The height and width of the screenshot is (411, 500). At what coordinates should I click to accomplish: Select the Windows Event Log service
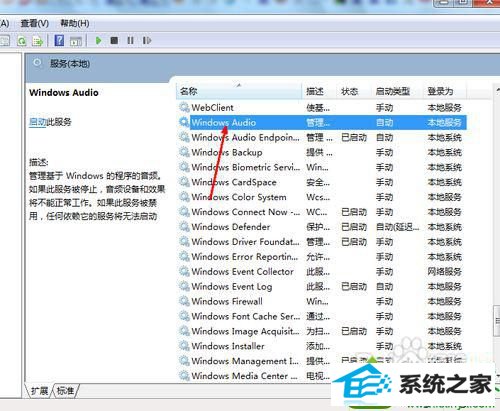321,286
